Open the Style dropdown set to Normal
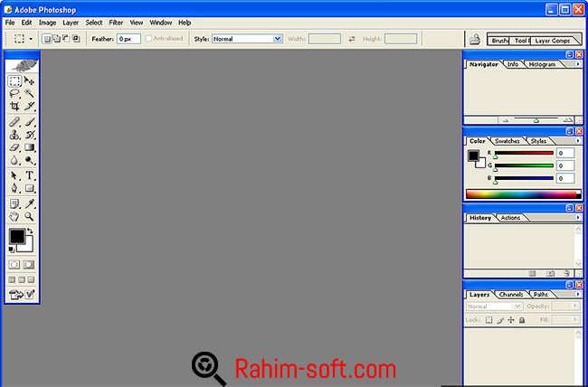 coord(247,39)
